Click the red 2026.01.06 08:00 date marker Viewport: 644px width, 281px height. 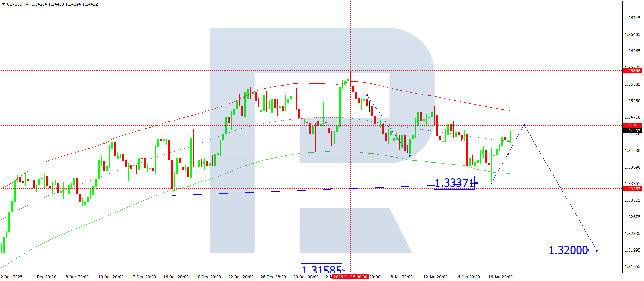(x=350, y=277)
